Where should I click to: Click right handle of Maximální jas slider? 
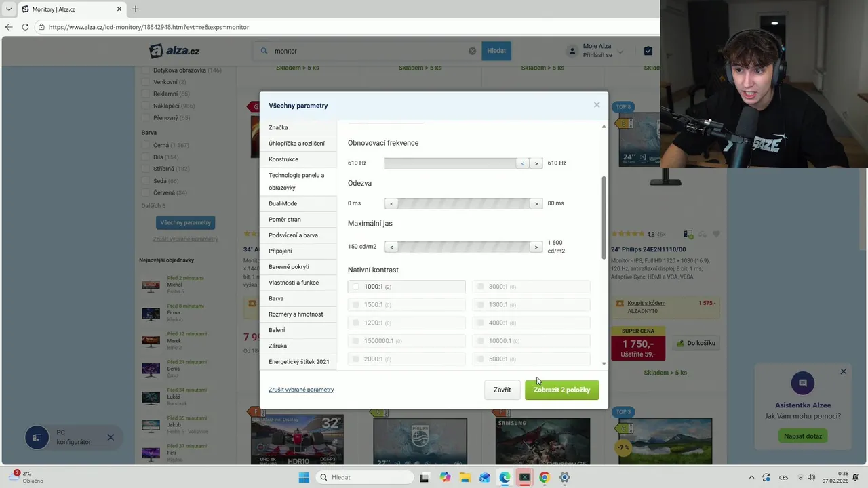536,247
